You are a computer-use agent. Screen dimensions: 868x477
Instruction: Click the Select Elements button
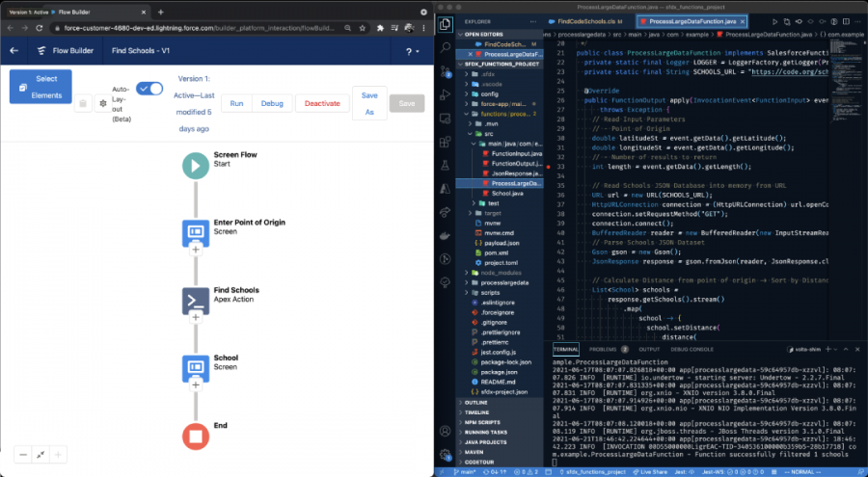pyautogui.click(x=41, y=87)
